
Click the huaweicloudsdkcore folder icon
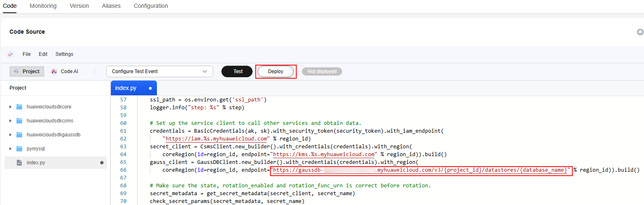[x=19, y=107]
